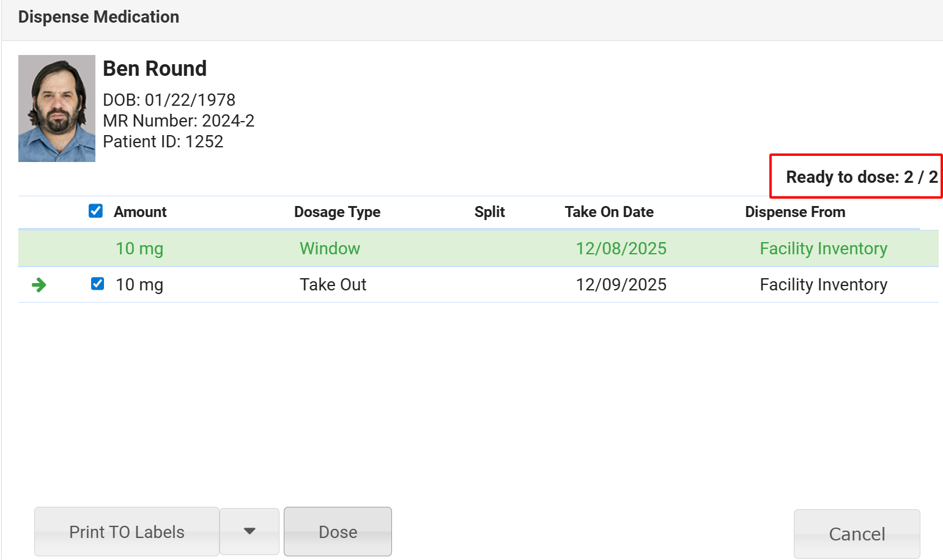Select the green Window dose row amount

click(139, 249)
